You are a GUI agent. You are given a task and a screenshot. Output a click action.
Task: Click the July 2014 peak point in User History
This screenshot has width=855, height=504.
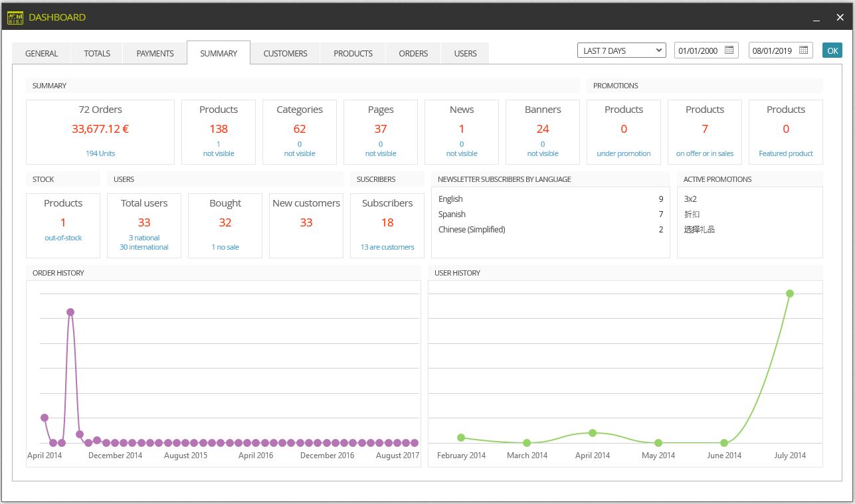tap(790, 294)
